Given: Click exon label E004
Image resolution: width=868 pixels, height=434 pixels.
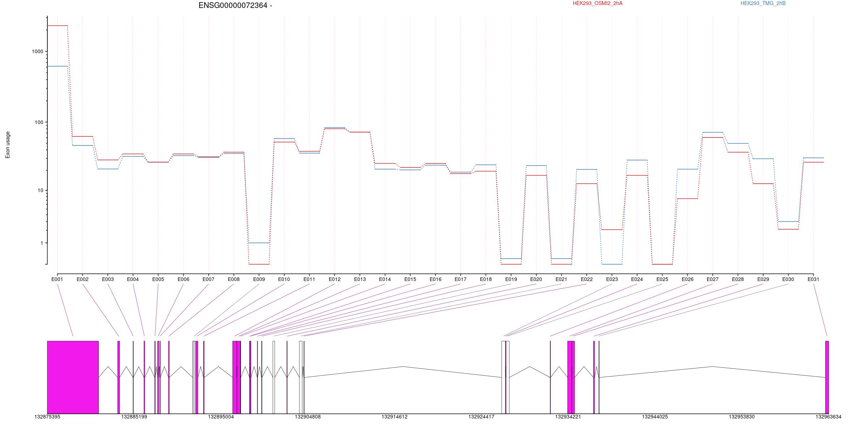Looking at the screenshot, I should click(133, 279).
